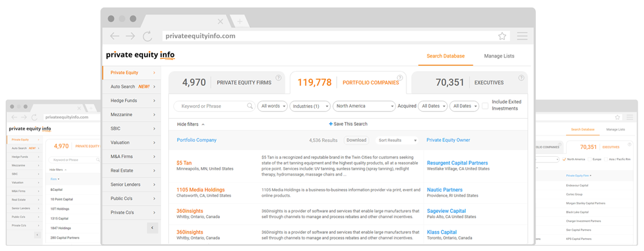Click the Keyword or Phrase field in the left window

(74, 159)
